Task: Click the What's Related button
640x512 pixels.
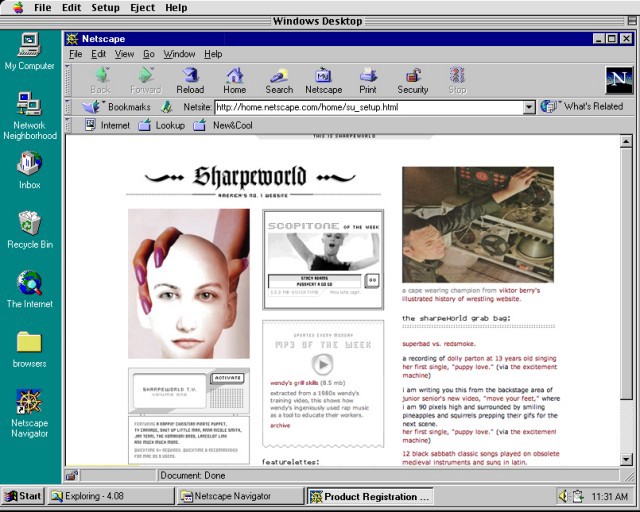Action: click(582, 107)
